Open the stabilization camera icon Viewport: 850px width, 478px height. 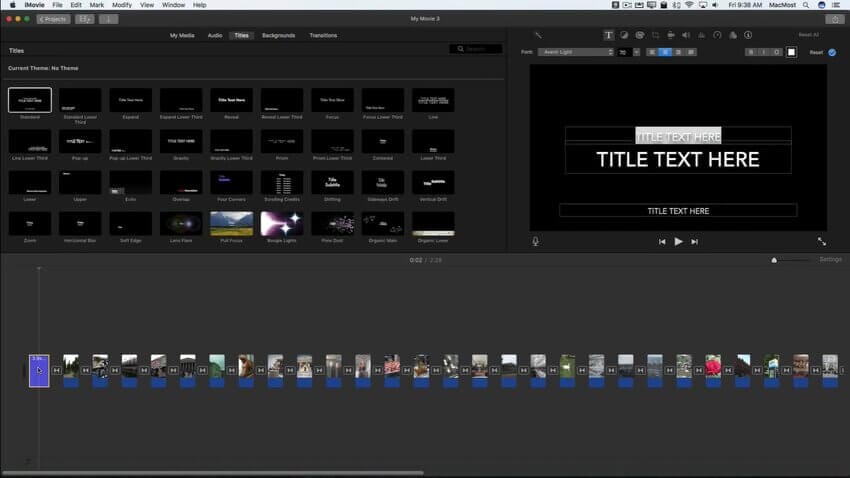point(671,35)
